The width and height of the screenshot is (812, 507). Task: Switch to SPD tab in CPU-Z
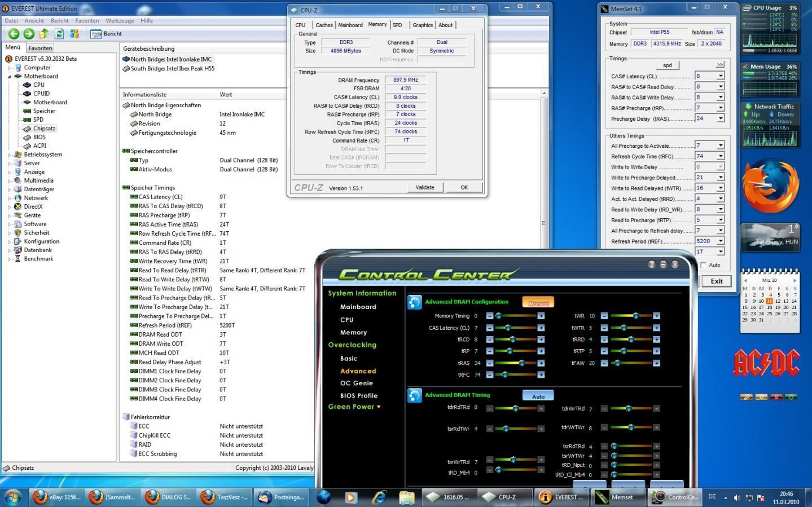pyautogui.click(x=397, y=25)
